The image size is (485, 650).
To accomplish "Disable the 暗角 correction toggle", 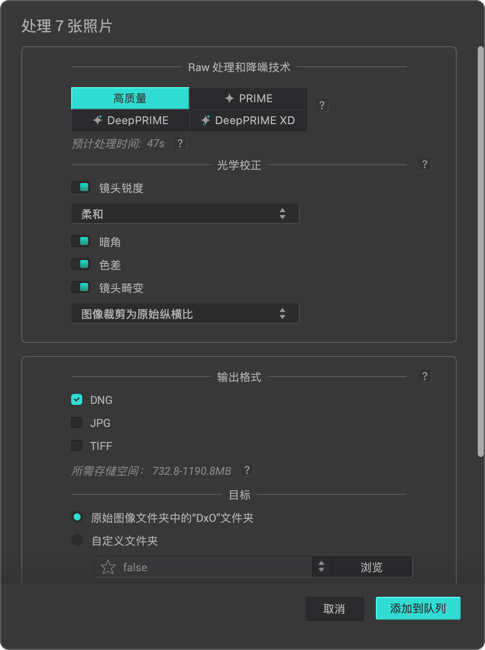I will click(81, 241).
